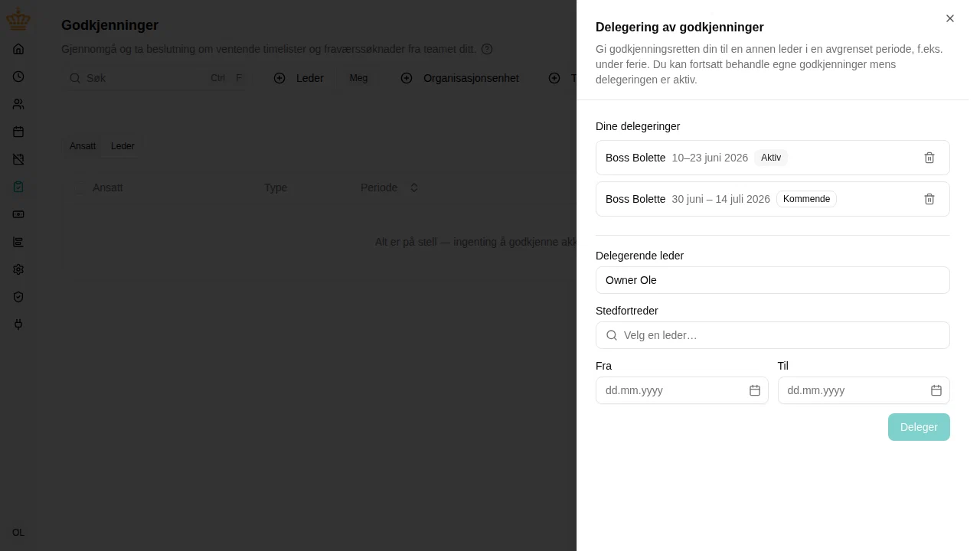The image size is (980, 551).
Task: Click the Fra date input
Action: coord(681,390)
